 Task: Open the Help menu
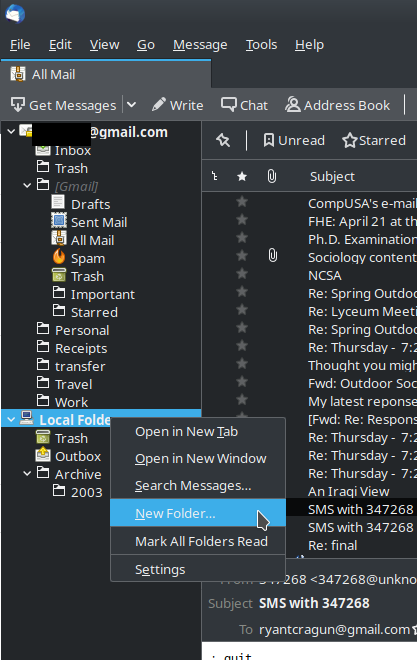coord(309,45)
